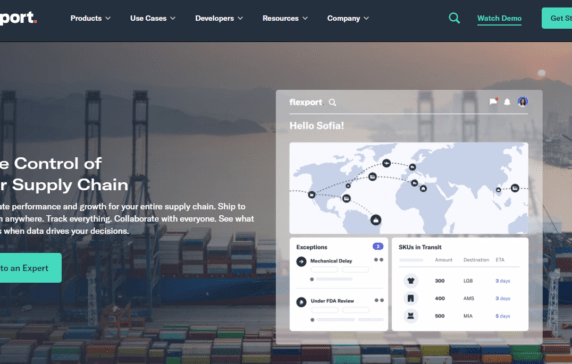The image size is (572, 364).
Task: Click the progress bar under FDA Review
Action: click(x=336, y=320)
